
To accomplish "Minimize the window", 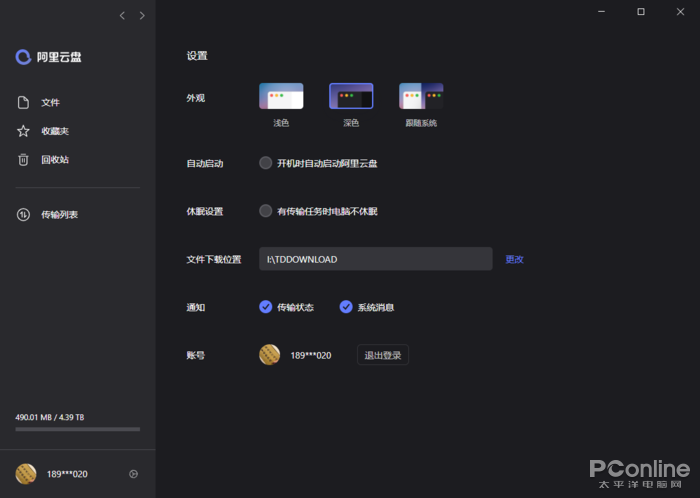I will (x=601, y=12).
